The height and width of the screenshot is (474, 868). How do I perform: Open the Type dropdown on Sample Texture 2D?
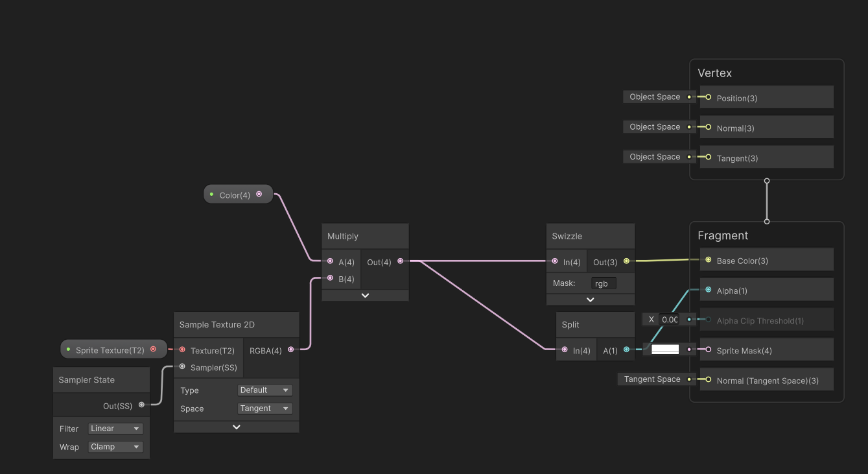[264, 390]
